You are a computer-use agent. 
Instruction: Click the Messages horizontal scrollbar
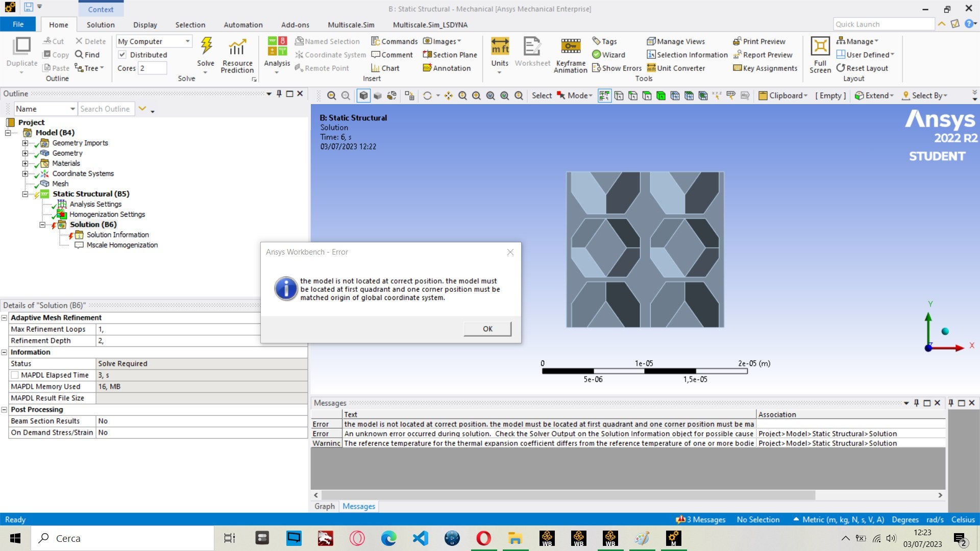(568, 495)
